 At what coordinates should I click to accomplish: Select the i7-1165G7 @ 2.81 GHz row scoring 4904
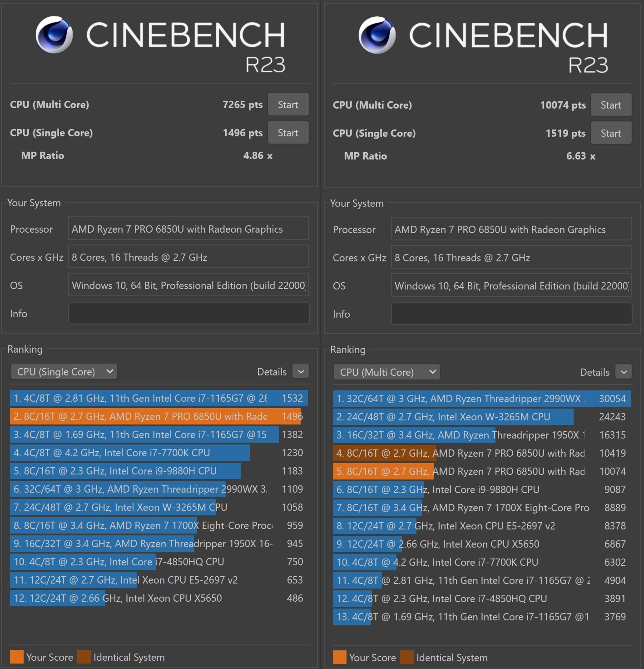(x=482, y=580)
